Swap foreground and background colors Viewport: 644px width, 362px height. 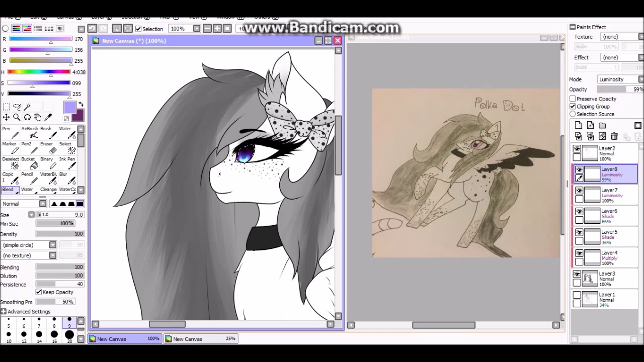81,105
